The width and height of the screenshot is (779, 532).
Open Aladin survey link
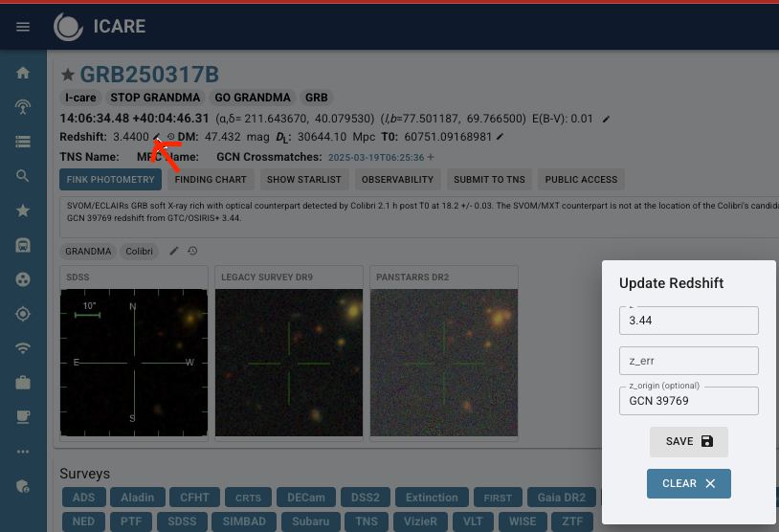[137, 498]
